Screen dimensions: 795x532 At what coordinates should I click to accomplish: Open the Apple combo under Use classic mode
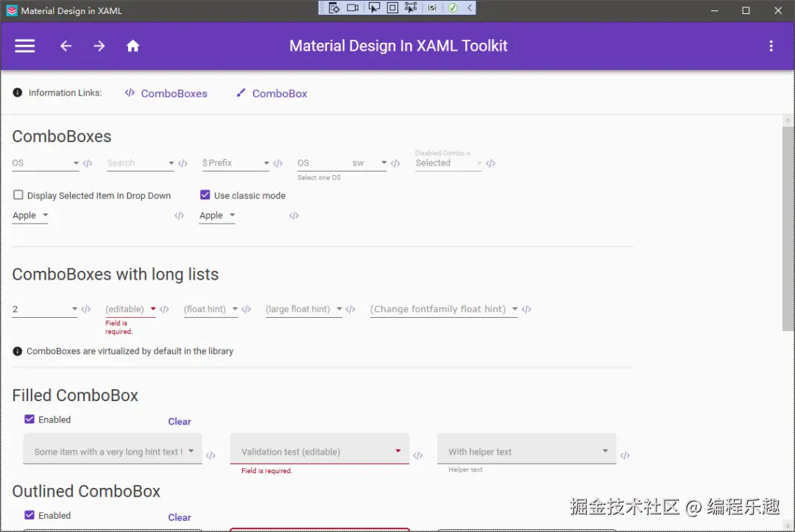click(x=217, y=216)
